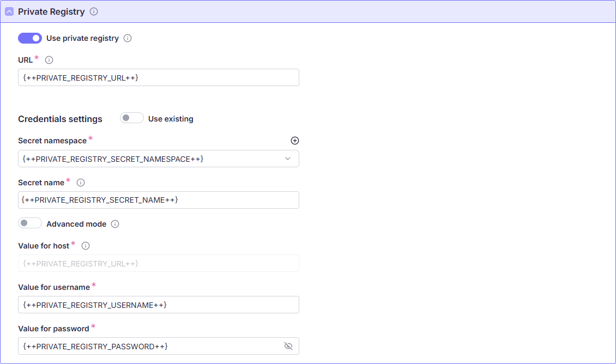The width and height of the screenshot is (616, 364).
Task: Click inside the Value for password field
Action: tap(147, 346)
